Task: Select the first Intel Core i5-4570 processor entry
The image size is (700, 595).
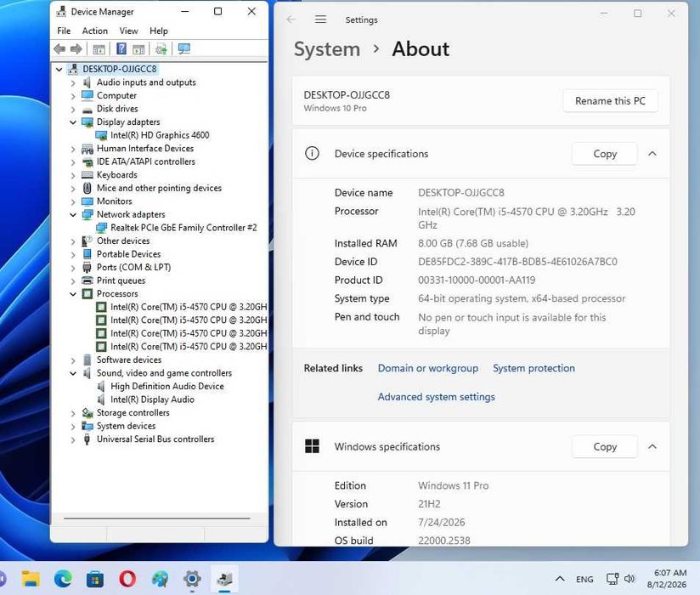Action: [189, 307]
